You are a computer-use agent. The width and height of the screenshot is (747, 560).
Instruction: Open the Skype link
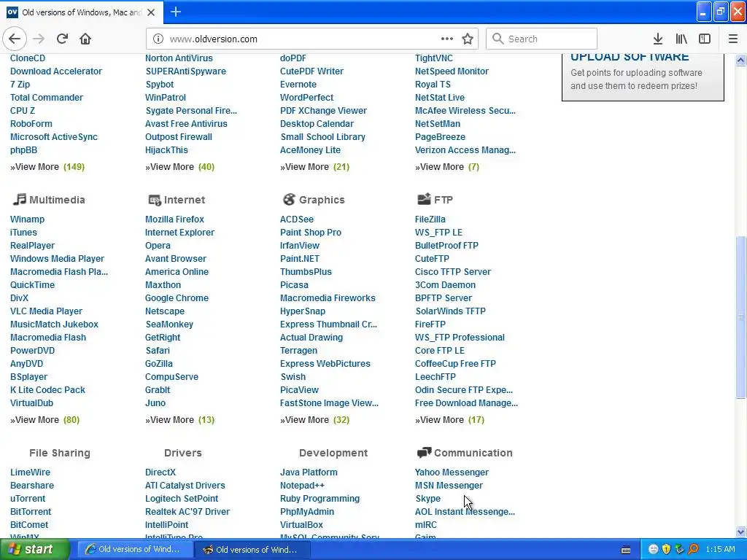427,498
